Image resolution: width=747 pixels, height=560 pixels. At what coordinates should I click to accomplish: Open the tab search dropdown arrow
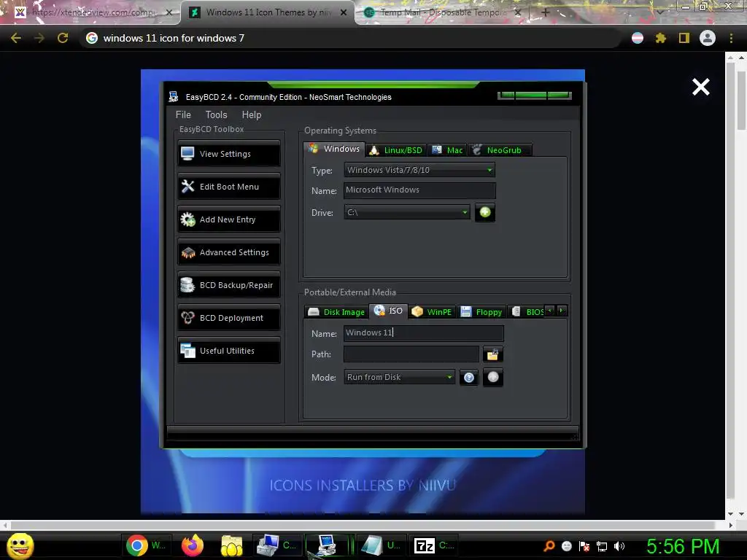tap(660, 12)
